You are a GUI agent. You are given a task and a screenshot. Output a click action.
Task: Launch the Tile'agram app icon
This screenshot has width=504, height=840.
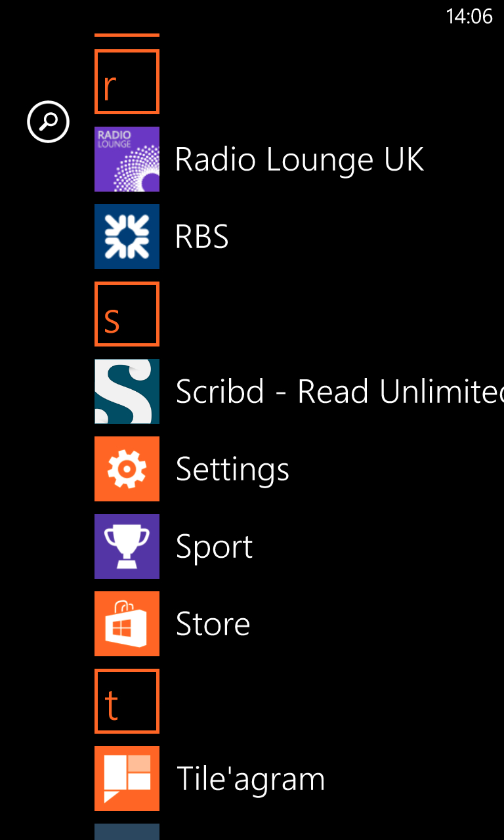pyautogui.click(x=127, y=778)
